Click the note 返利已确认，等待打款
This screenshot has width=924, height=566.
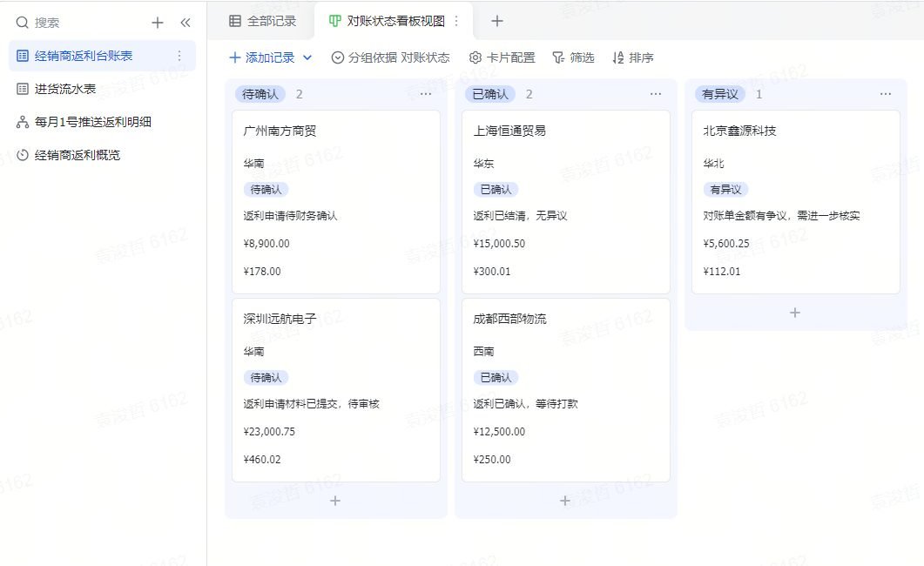tap(526, 404)
